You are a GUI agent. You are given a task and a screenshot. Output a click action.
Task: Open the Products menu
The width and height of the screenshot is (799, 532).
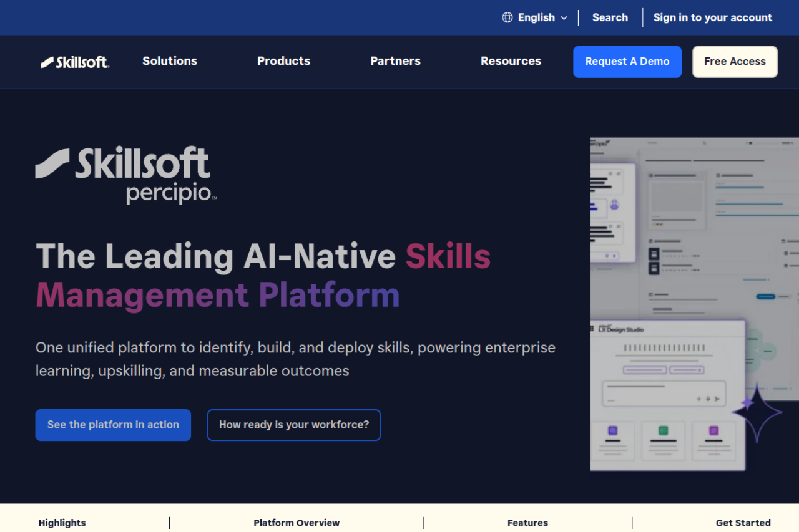(x=284, y=61)
